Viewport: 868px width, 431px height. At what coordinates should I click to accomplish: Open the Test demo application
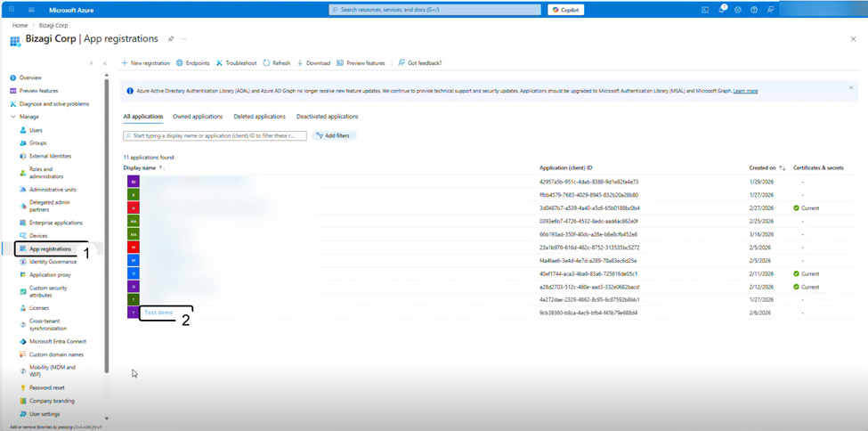pyautogui.click(x=158, y=313)
